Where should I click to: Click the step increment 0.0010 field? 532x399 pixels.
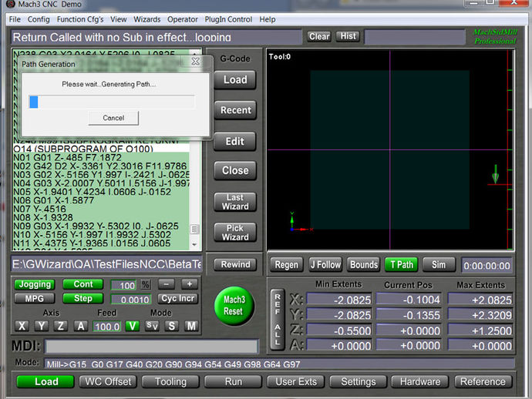point(130,300)
